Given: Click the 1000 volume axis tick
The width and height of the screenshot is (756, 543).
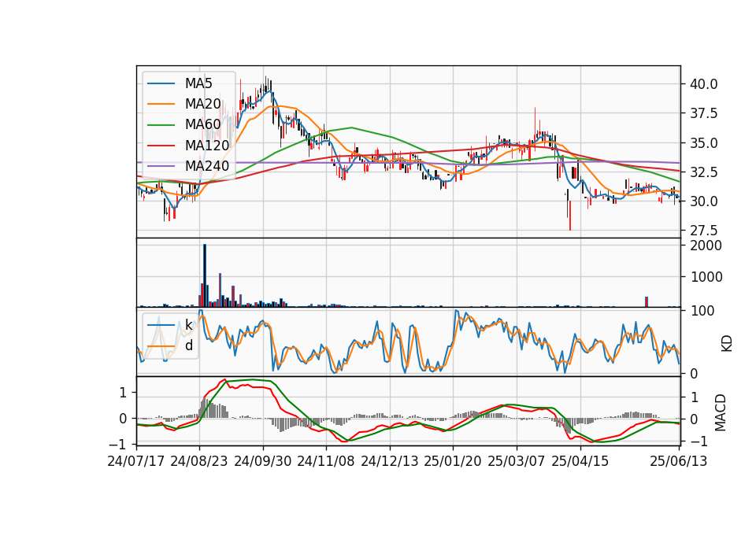Looking at the screenshot, I should pos(706,276).
